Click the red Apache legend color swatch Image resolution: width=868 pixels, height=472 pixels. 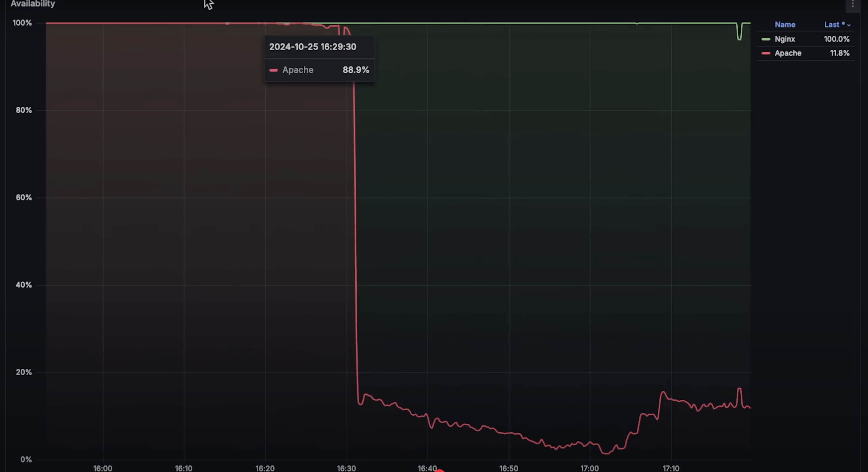(766, 53)
